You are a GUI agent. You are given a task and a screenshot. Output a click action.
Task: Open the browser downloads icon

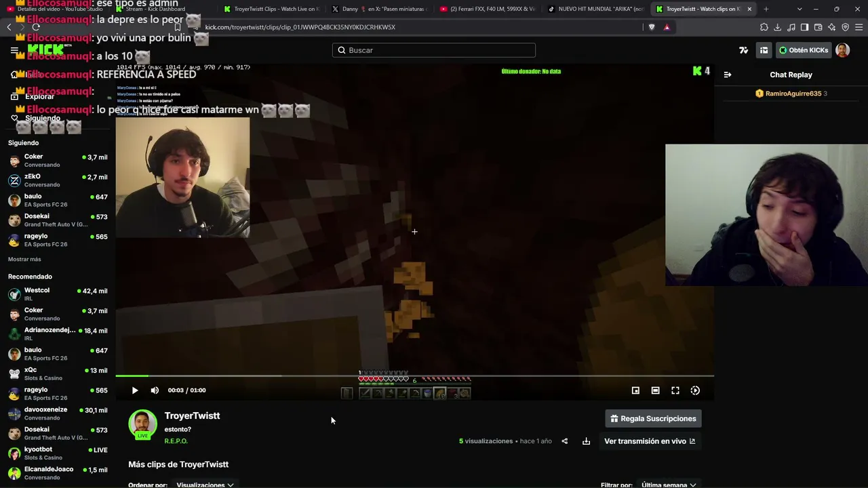coord(778,27)
